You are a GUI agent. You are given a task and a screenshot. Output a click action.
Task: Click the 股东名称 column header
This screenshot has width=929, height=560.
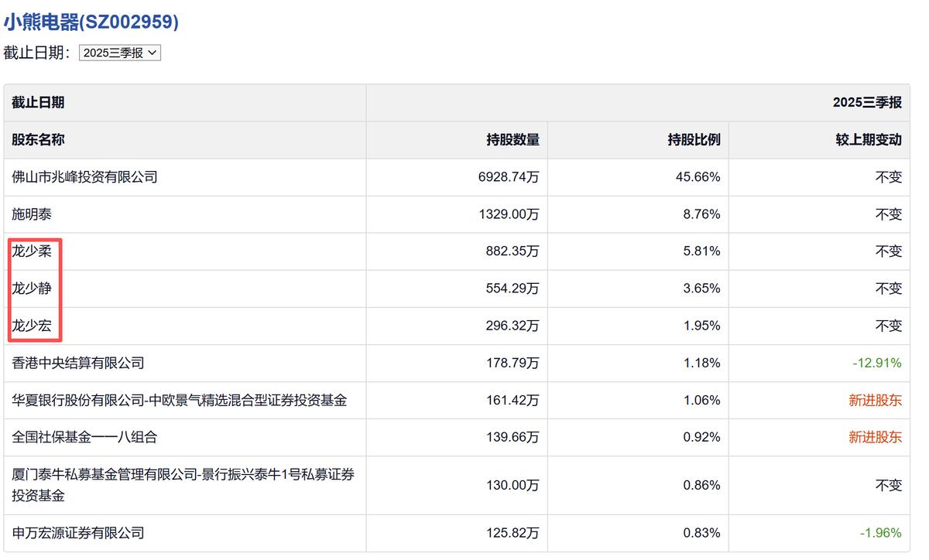[38, 140]
